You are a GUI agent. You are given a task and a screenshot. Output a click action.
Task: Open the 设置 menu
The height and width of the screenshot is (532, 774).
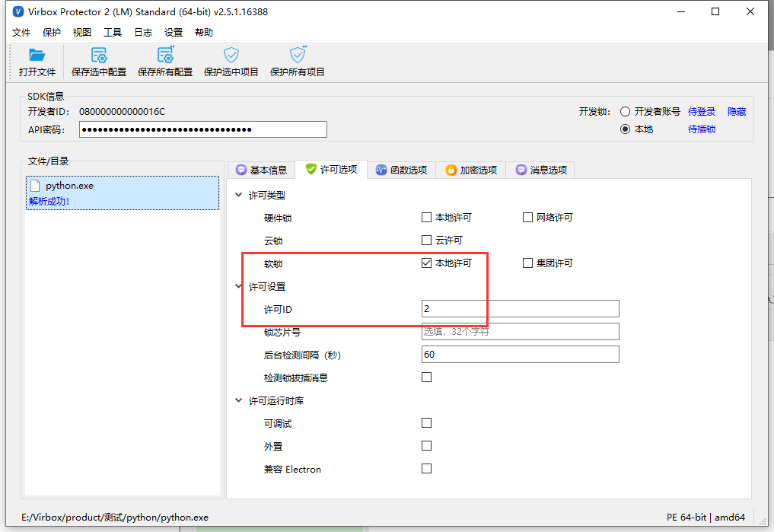pos(174,33)
